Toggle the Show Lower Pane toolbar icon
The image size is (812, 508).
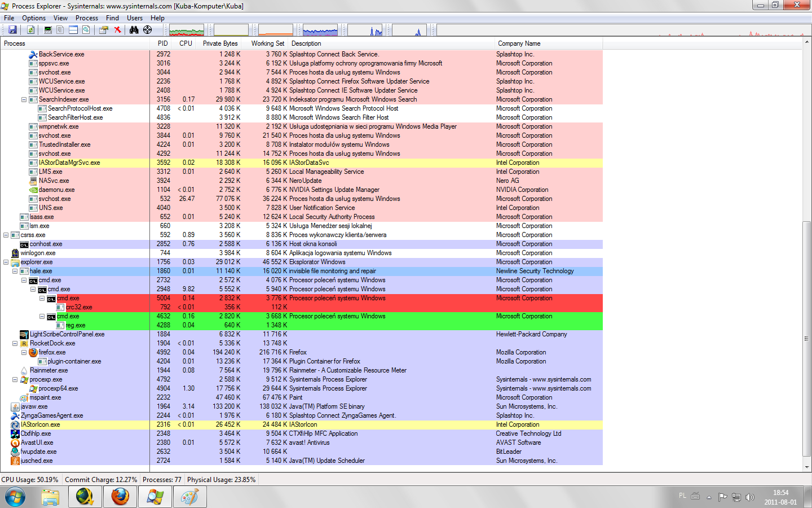pyautogui.click(x=73, y=30)
